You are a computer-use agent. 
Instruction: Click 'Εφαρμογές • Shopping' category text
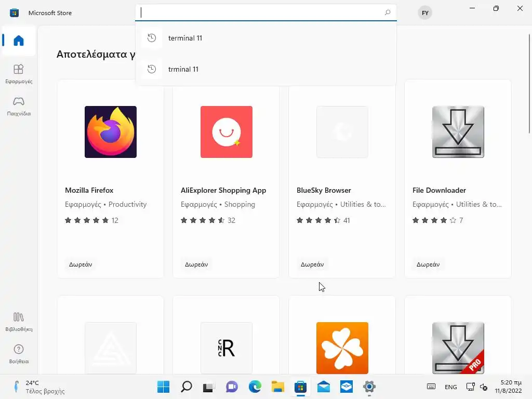click(218, 204)
